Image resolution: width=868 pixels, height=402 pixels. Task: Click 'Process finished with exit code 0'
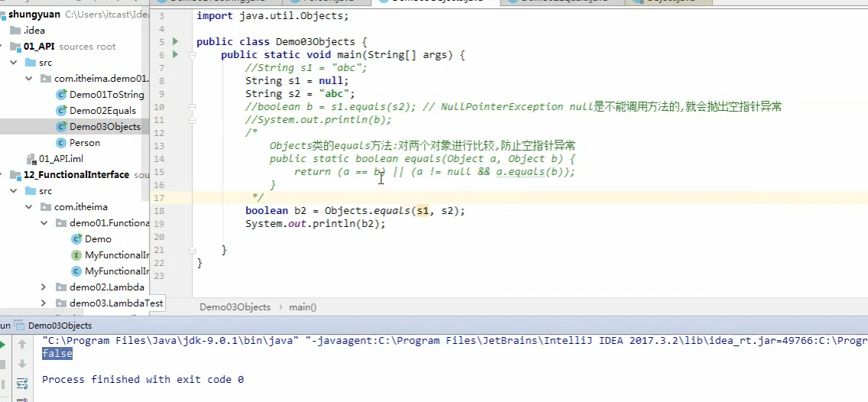tap(143, 379)
